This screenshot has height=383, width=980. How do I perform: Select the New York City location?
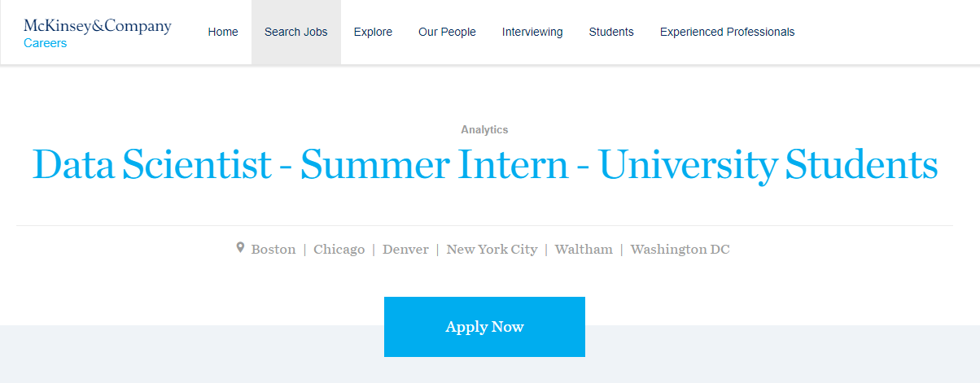tap(492, 250)
